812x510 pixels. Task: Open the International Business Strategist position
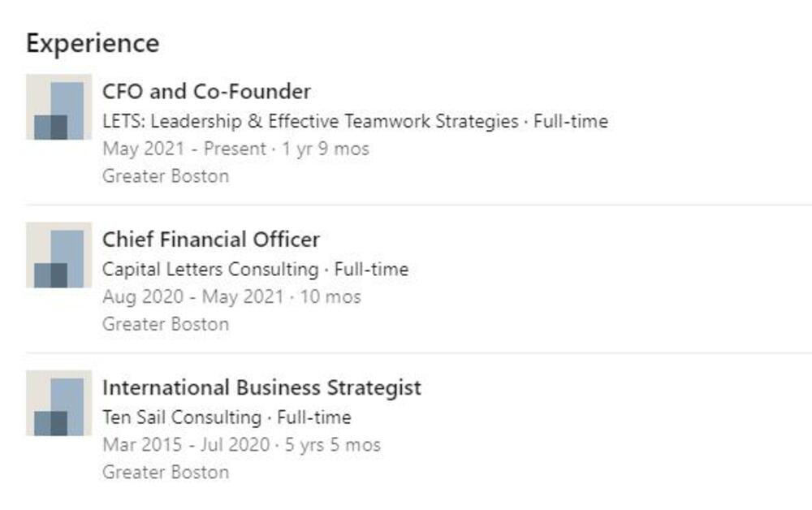pos(261,387)
